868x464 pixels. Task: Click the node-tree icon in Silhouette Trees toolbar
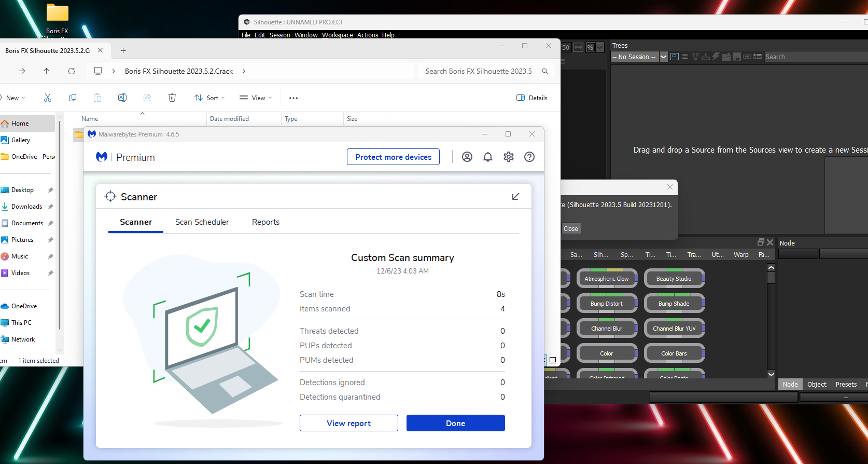[695, 57]
